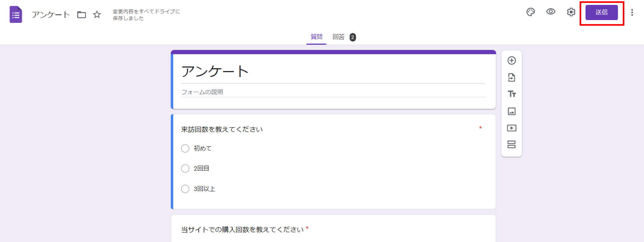Image resolution: width=644 pixels, height=242 pixels.
Task: Click question 当サイトでの購入回数を教えてください
Action: coord(242,229)
